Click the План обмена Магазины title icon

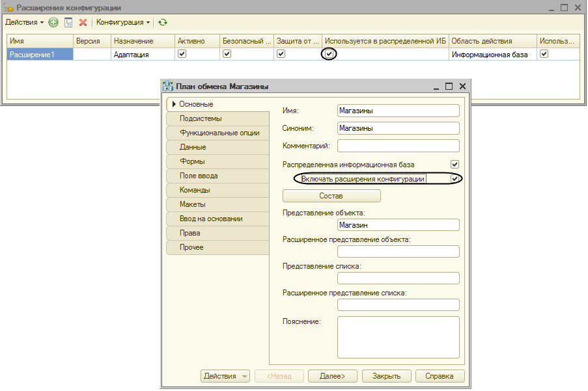(168, 86)
